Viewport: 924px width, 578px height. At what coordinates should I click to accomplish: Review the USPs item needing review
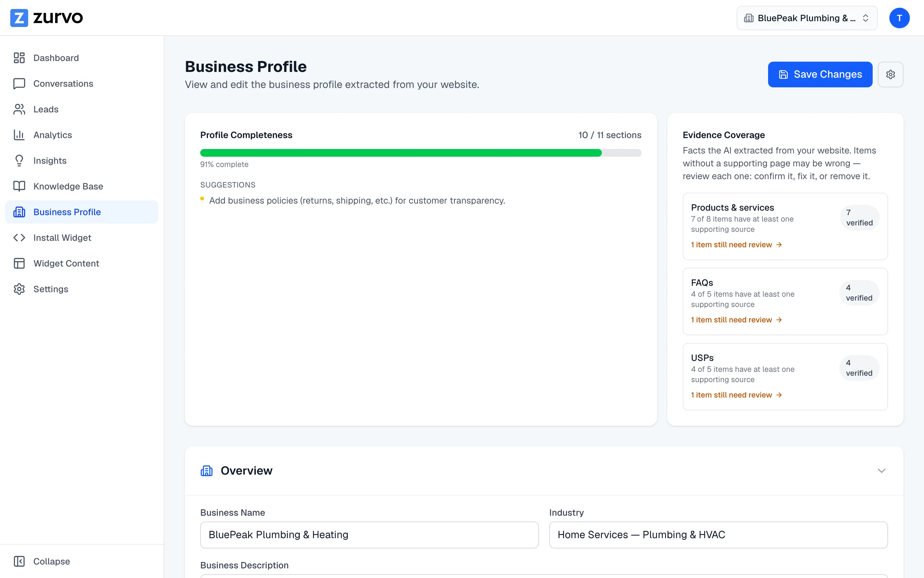click(736, 395)
